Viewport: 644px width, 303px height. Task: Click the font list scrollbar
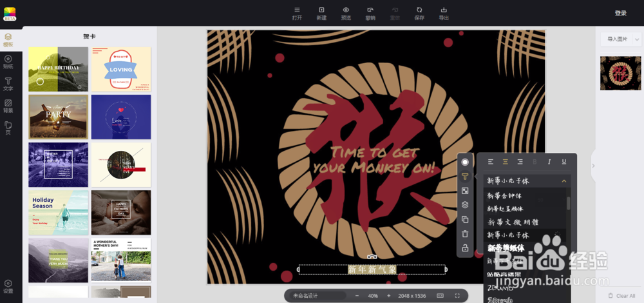coord(569,204)
